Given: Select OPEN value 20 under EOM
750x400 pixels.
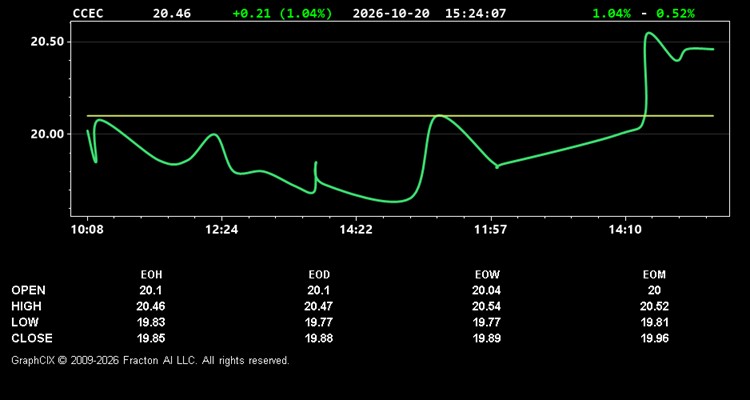Looking at the screenshot, I should 654,290.
